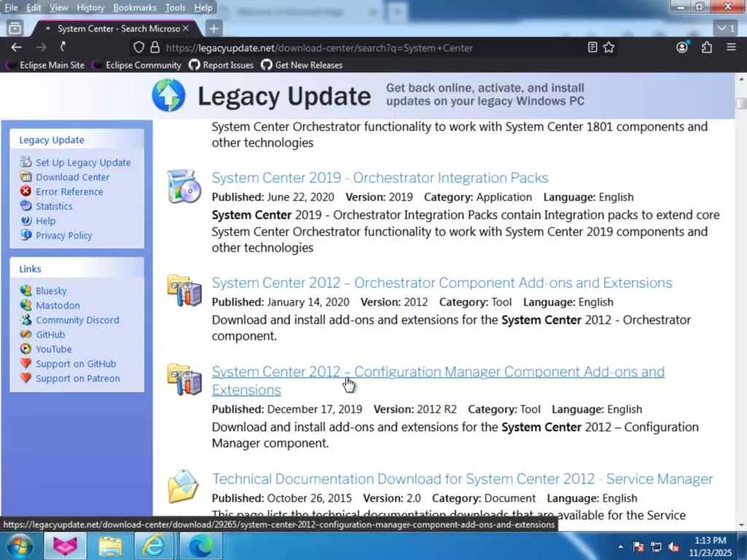747x560 pixels.
Task: Click the muted volume tray icon
Action: click(x=673, y=547)
